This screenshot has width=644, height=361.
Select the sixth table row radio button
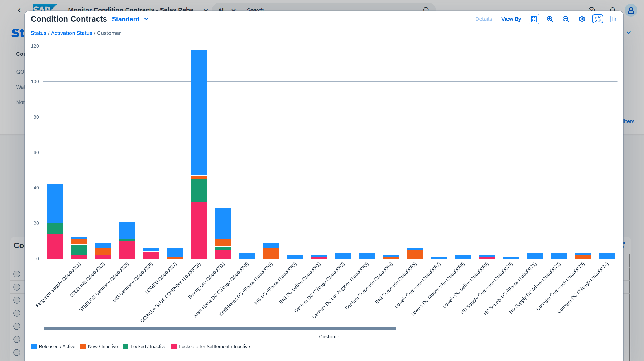point(17,339)
